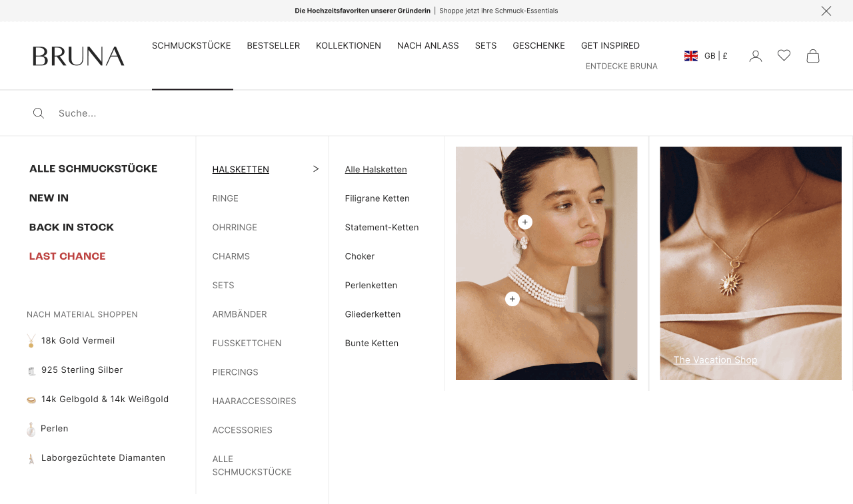Open the wishlist heart icon
Screen dimensions: 853x504
(x=784, y=56)
